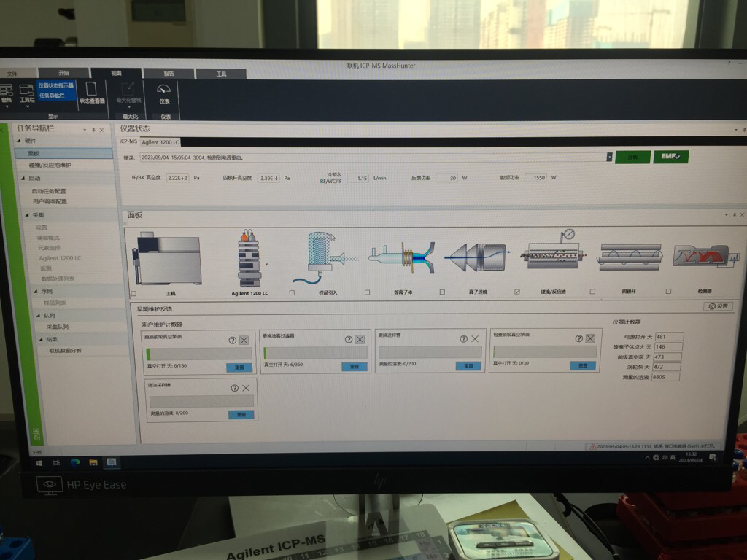
Task: Click the Agilent 1200 LC instrument image
Action: (249, 258)
